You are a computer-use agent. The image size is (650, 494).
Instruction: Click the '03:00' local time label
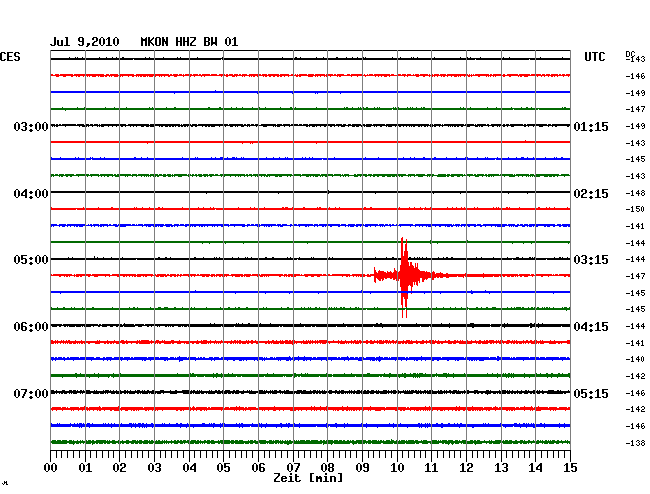[31, 126]
